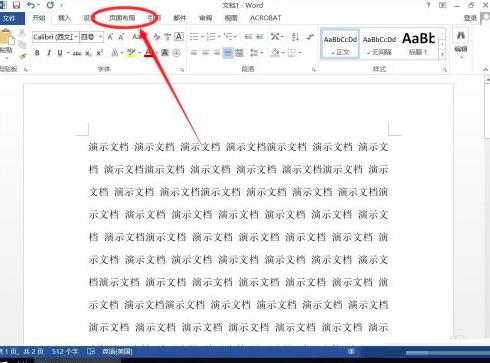490x363 pixels.
Task: Collapse the ribbon with the chevron
Action: tap(486, 69)
